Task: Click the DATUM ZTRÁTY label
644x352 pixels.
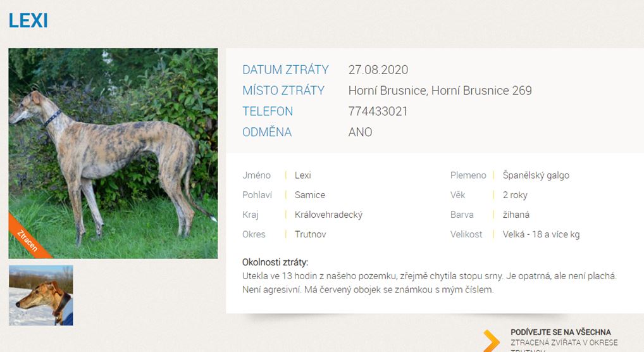Action: point(285,70)
